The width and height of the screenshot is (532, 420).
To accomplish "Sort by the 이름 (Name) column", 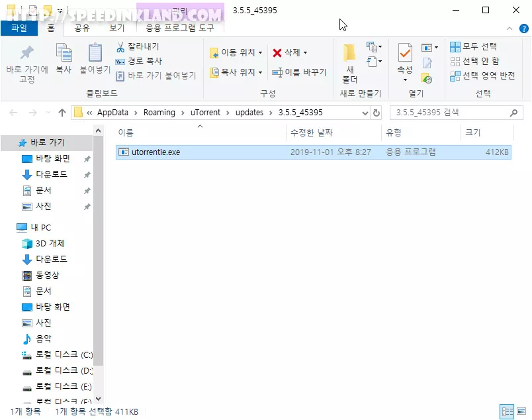I will [x=200, y=132].
